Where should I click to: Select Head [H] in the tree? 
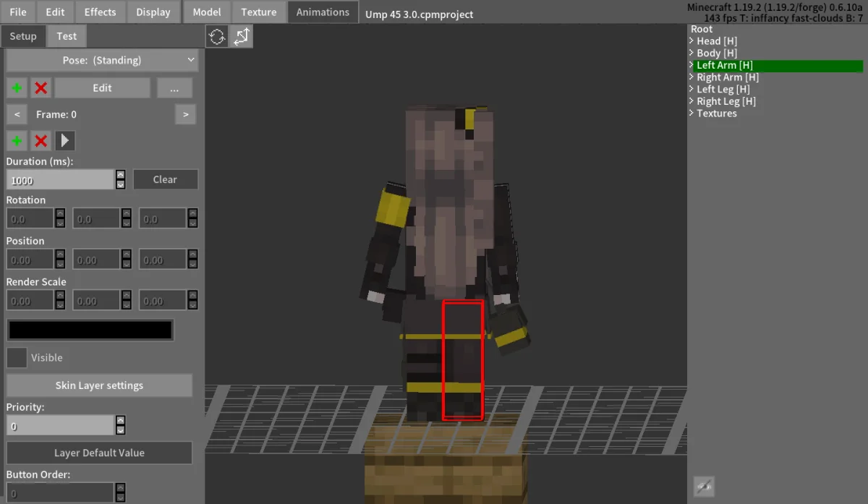pos(717,41)
